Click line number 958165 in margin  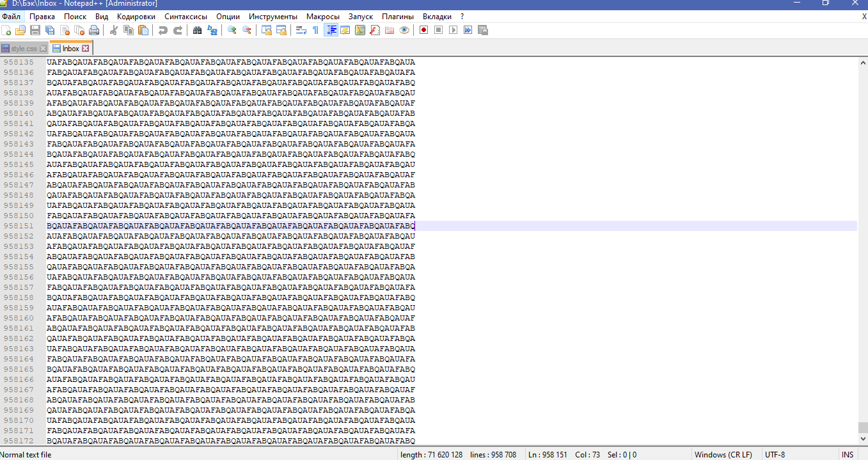[19, 369]
